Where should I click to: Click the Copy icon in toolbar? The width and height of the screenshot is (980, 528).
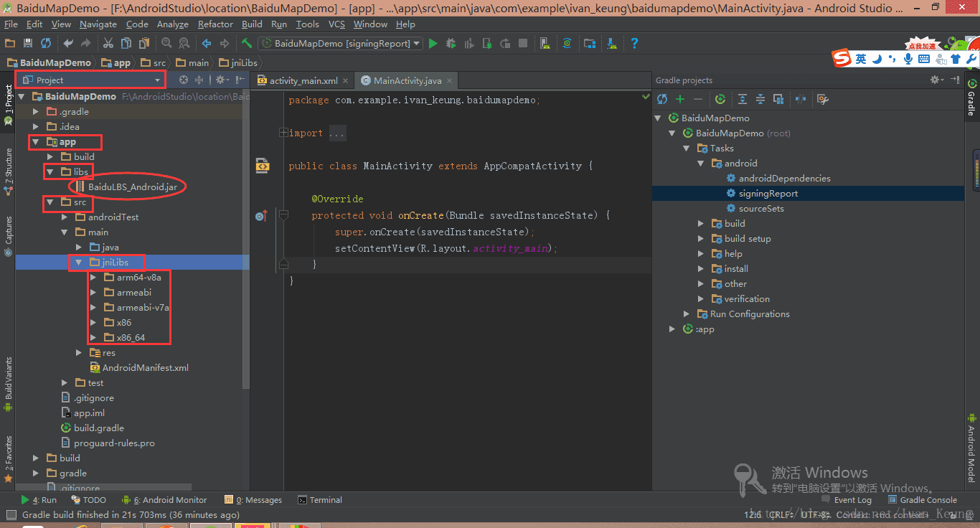[127, 44]
